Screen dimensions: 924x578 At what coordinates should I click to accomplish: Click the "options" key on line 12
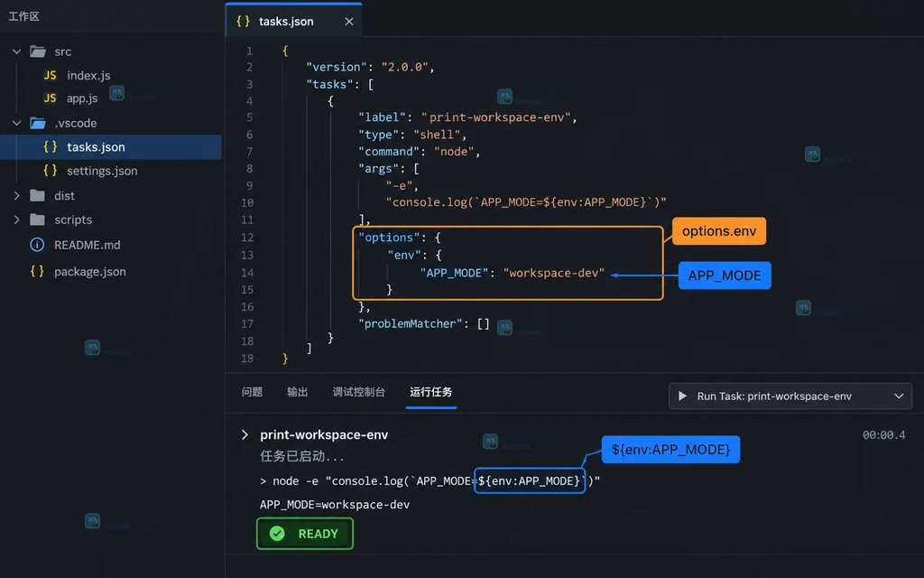pyautogui.click(x=389, y=238)
